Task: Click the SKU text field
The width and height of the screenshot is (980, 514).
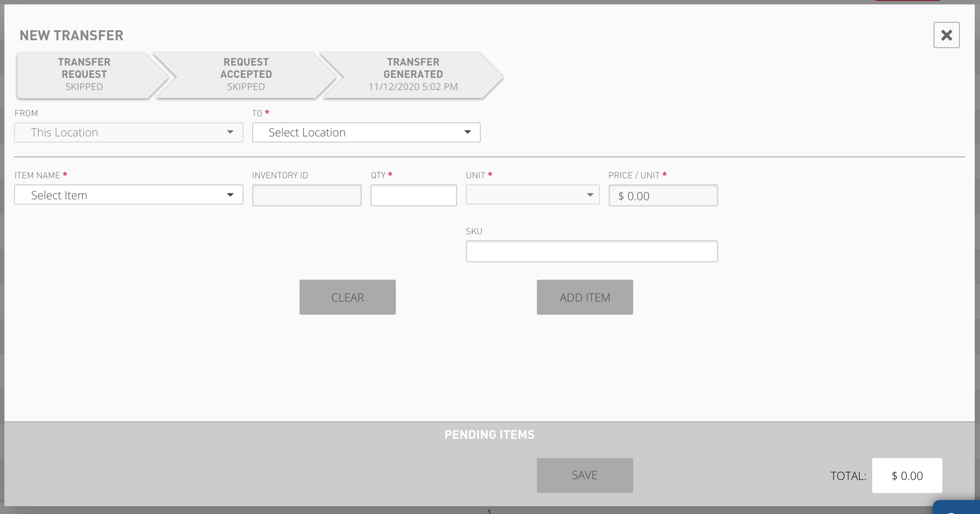Action: coord(591,251)
